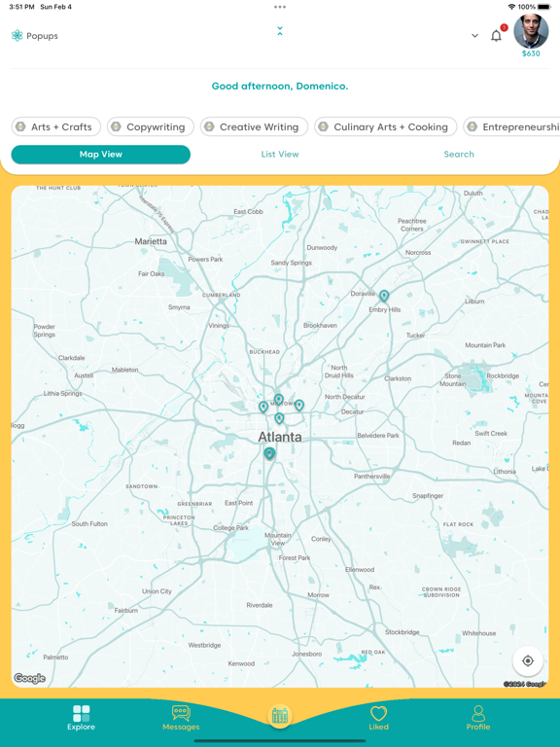The width and height of the screenshot is (560, 747).
Task: Tap the map pin below the Atlanta label
Action: 269,453
